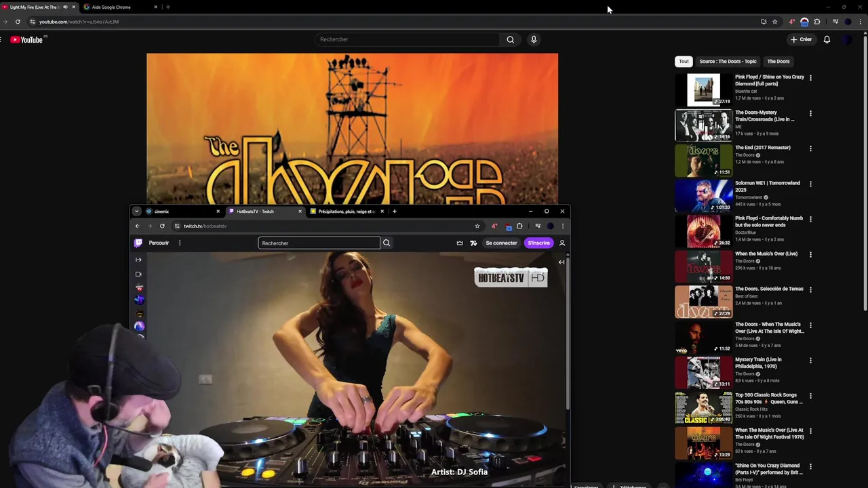The height and width of the screenshot is (488, 868).
Task: Collapse the Twitch chat panel arrow
Action: (x=561, y=262)
